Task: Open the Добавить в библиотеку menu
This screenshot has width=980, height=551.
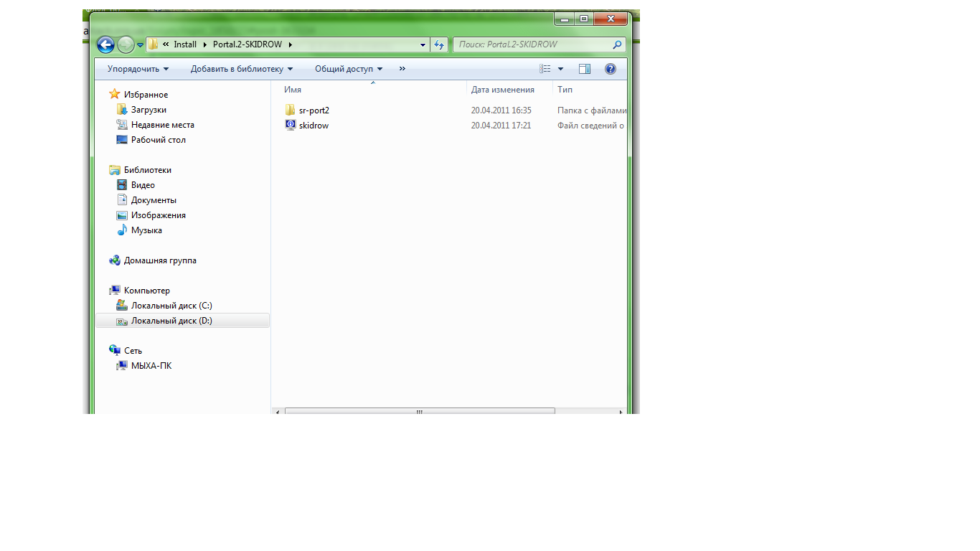Action: [x=242, y=69]
